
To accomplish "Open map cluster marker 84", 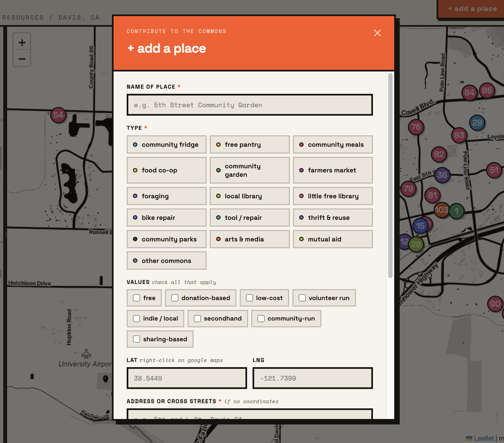I will 469,92.
